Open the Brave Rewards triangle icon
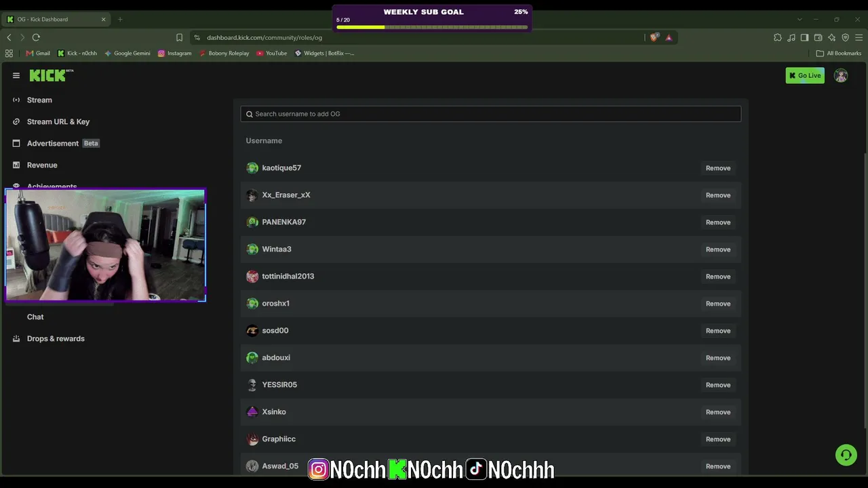 pos(669,37)
